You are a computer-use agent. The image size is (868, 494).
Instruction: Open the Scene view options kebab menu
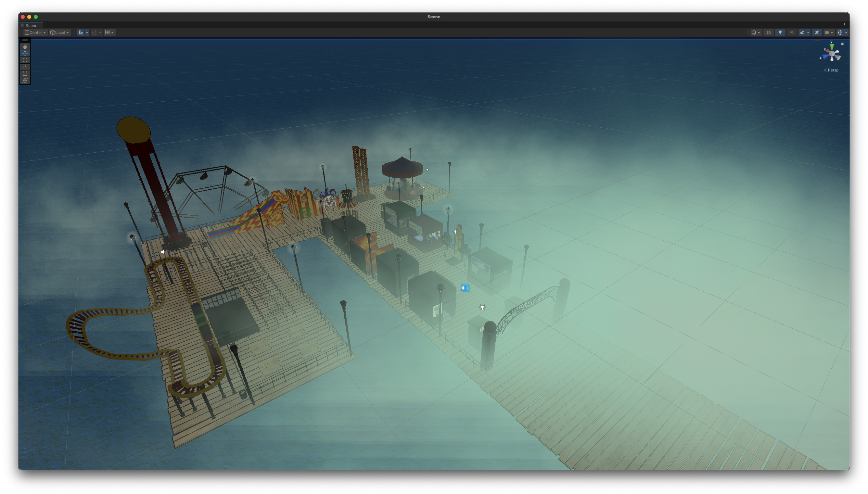845,24
